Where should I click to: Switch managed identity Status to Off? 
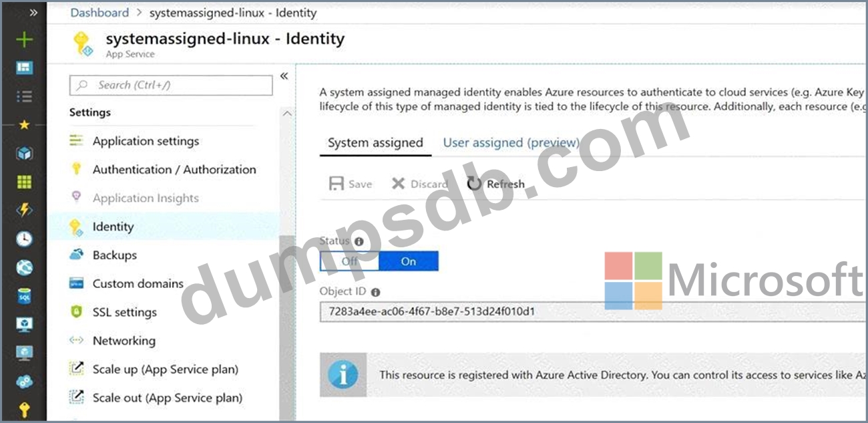349,261
